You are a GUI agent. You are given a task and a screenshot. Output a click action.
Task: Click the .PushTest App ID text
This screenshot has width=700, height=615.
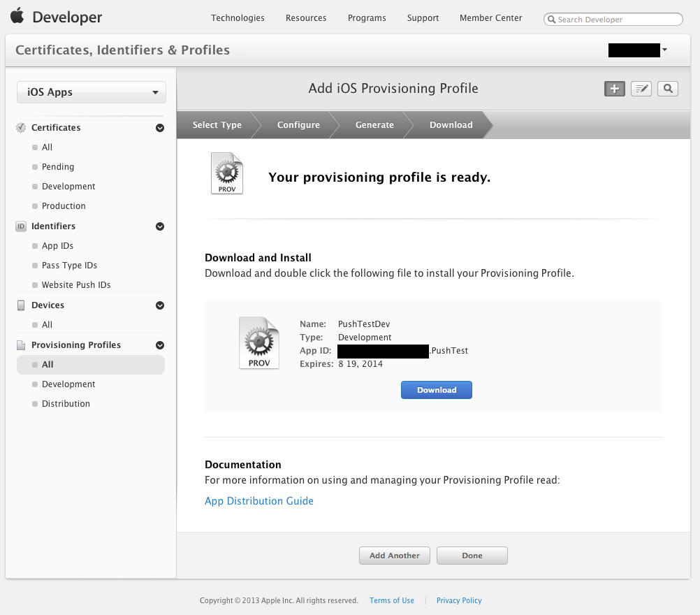[x=449, y=351]
